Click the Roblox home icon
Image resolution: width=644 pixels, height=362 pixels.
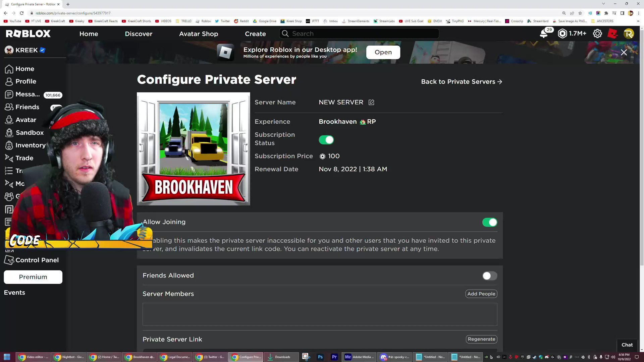pyautogui.click(x=28, y=33)
